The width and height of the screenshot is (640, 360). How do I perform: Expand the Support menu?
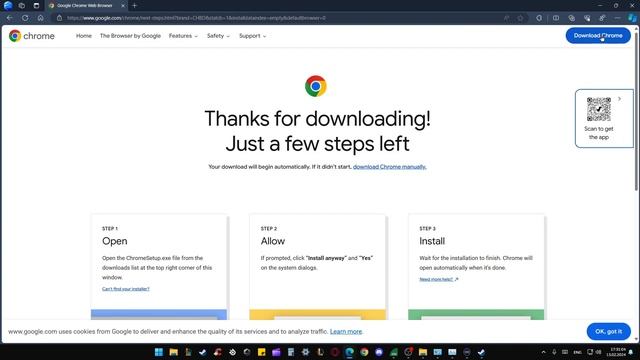[253, 36]
